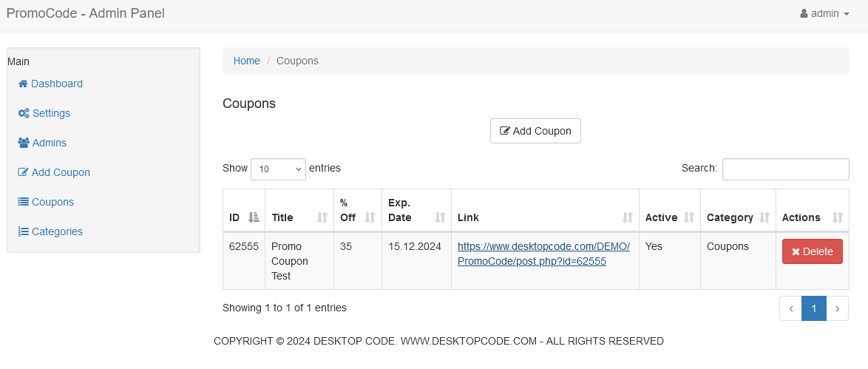The image size is (868, 369).
Task: Click the sort icon in Title column
Action: pyautogui.click(x=322, y=217)
